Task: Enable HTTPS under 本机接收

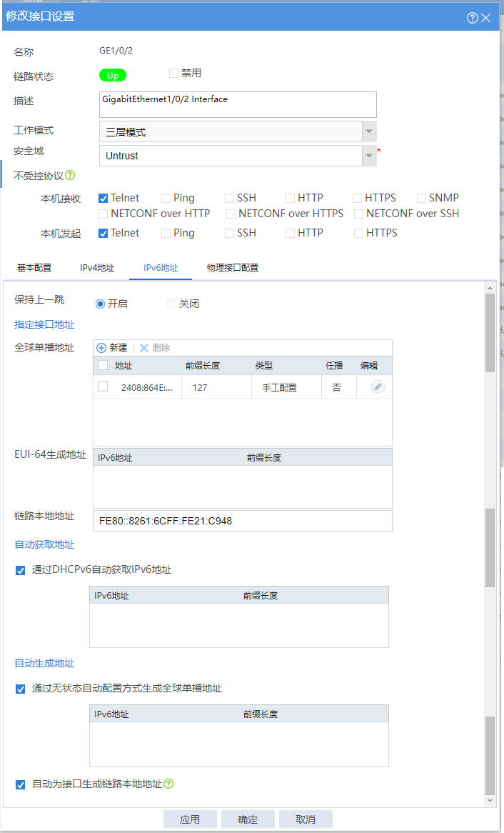Action: pos(358,198)
